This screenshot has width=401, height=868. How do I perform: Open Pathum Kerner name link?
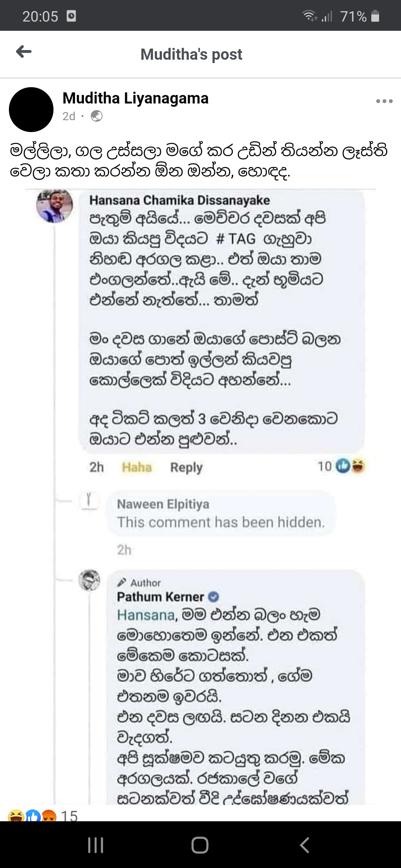(160, 597)
